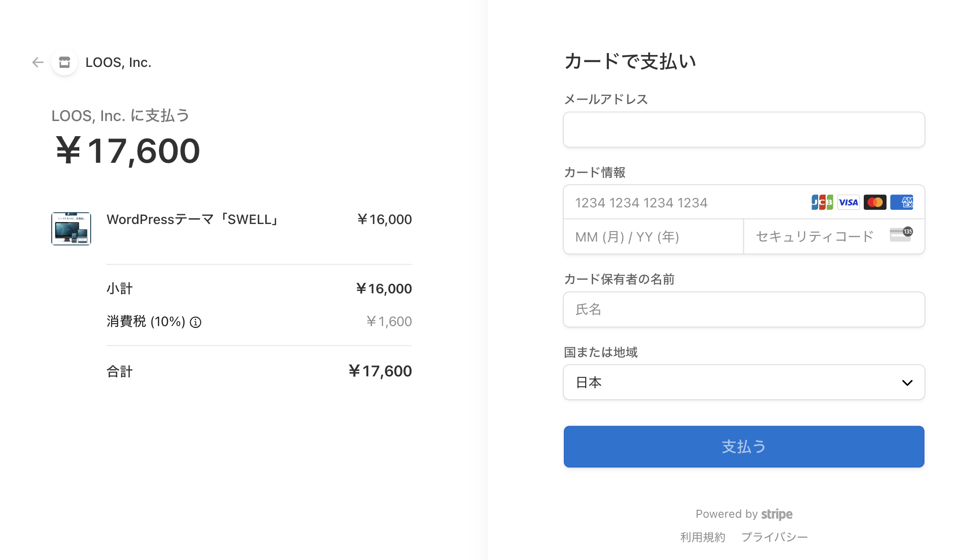Viewport: 971px width, 560px height.
Task: Click the consumption tax info icon
Action: [196, 322]
